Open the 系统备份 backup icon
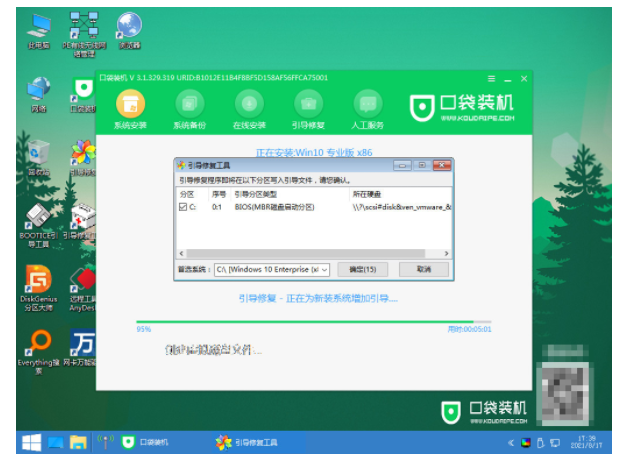 click(189, 104)
